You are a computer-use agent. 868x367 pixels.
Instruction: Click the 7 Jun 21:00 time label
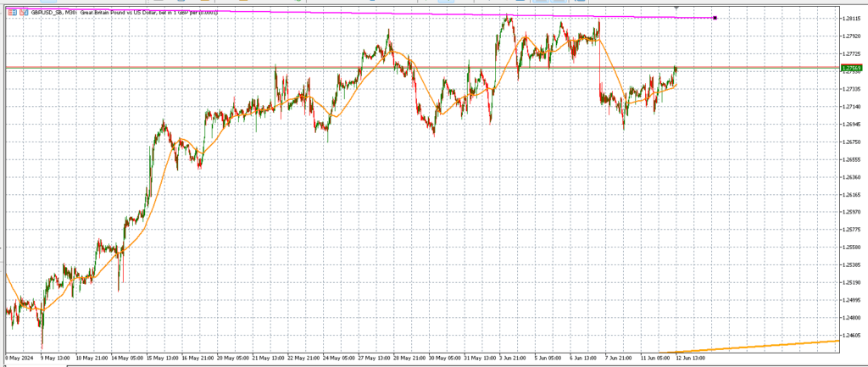tap(620, 358)
